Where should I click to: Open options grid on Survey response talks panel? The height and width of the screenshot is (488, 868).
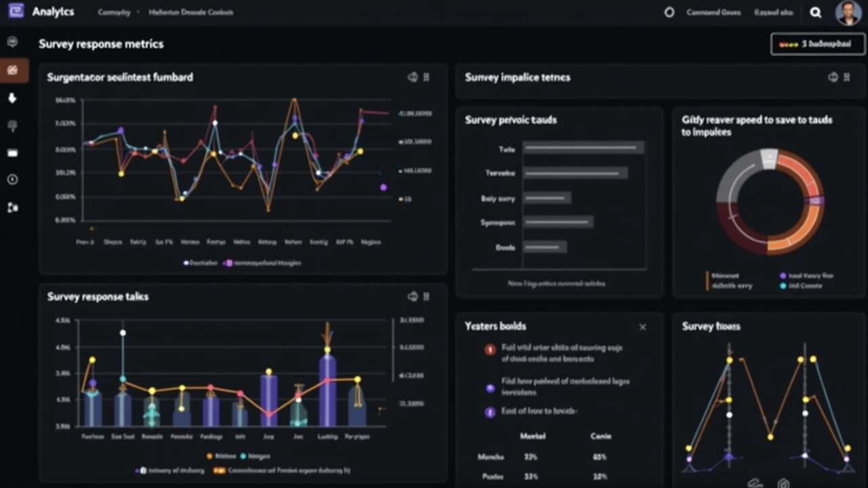[427, 296]
